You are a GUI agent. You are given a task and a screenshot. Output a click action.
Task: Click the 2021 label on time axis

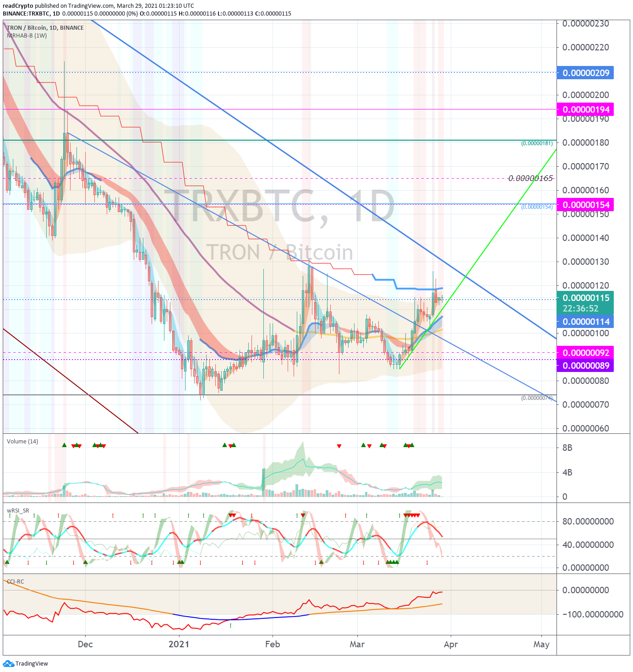(179, 644)
